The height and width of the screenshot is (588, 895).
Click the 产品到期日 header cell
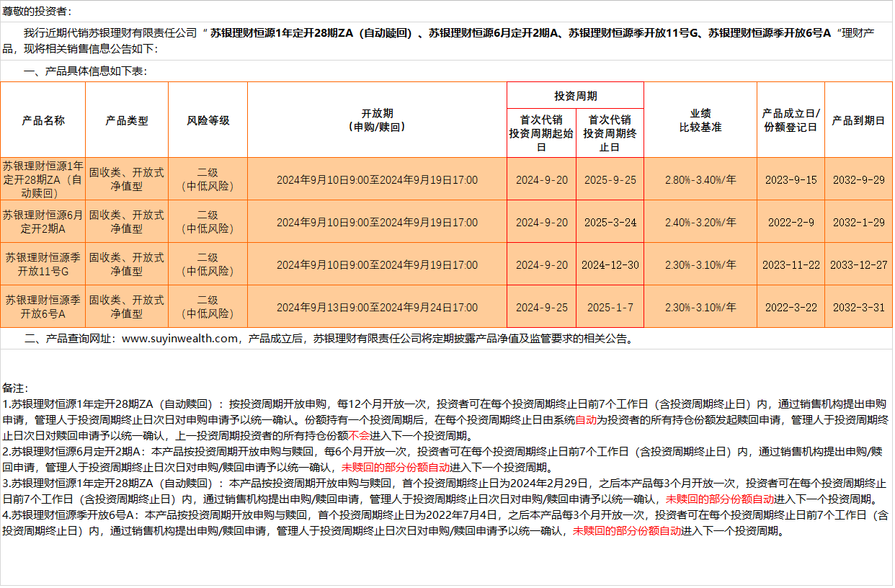pyautogui.click(x=858, y=120)
